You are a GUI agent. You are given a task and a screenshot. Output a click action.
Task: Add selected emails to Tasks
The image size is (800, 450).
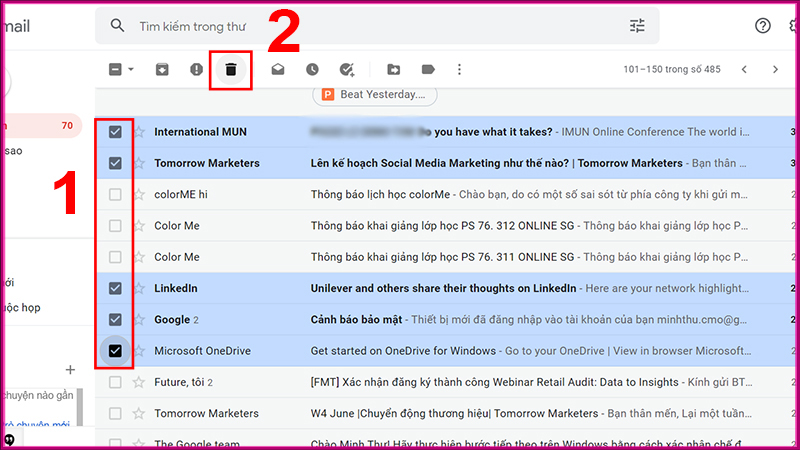coord(347,69)
